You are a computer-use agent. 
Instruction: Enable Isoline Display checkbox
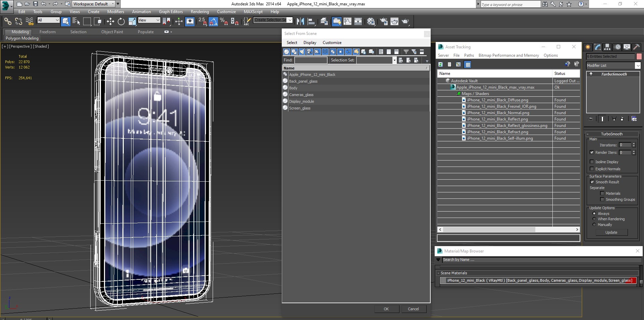[x=592, y=162]
